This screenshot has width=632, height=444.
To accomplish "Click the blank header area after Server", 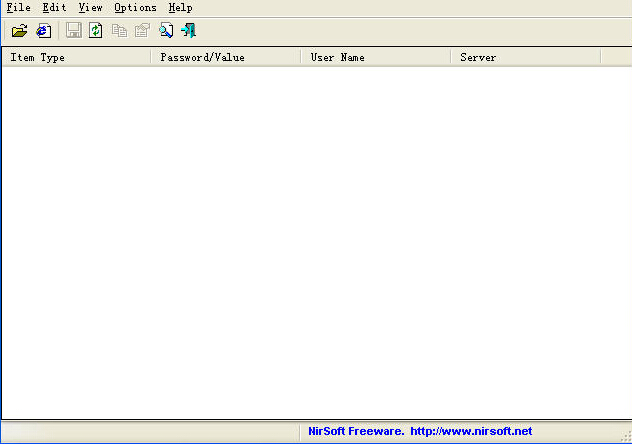I will coord(615,57).
